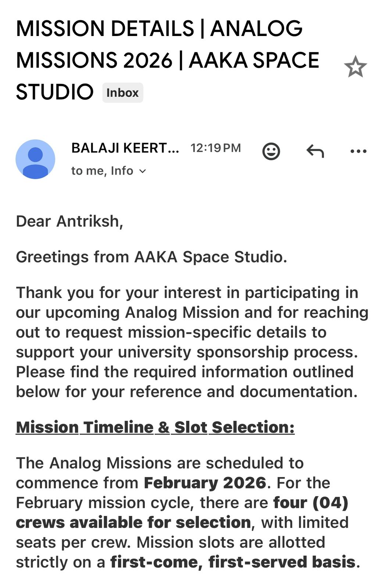Tap bold "first-come, first-served basis" text

(x=233, y=562)
